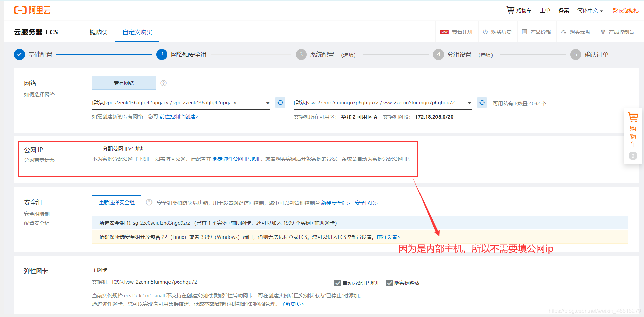Screen dimensions: 644x317
Task: Click the 云服务器 ECS title
Action: pos(36,32)
